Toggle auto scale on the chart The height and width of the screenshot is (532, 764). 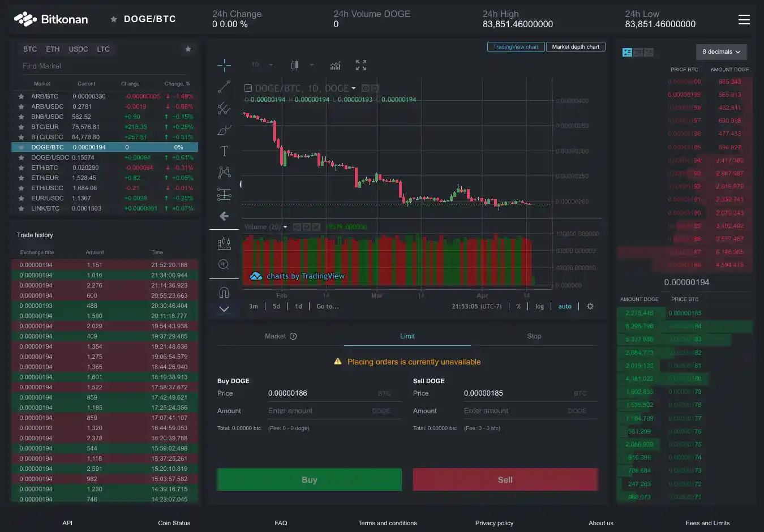[565, 306]
